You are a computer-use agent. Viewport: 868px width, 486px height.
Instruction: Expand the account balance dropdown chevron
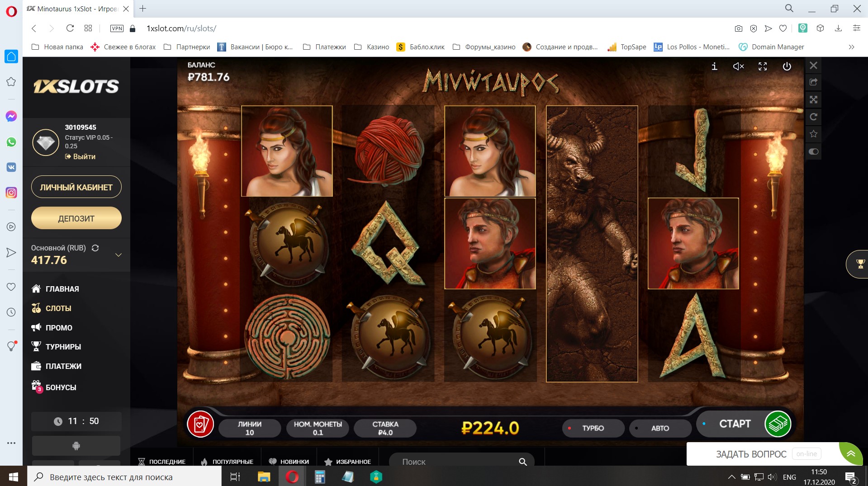pyautogui.click(x=119, y=255)
